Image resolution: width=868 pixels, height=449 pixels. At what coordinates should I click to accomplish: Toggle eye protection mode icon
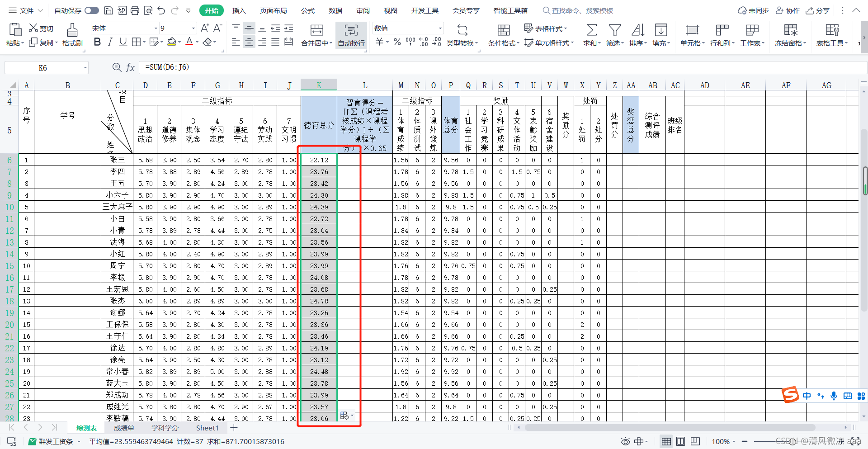pos(625,441)
